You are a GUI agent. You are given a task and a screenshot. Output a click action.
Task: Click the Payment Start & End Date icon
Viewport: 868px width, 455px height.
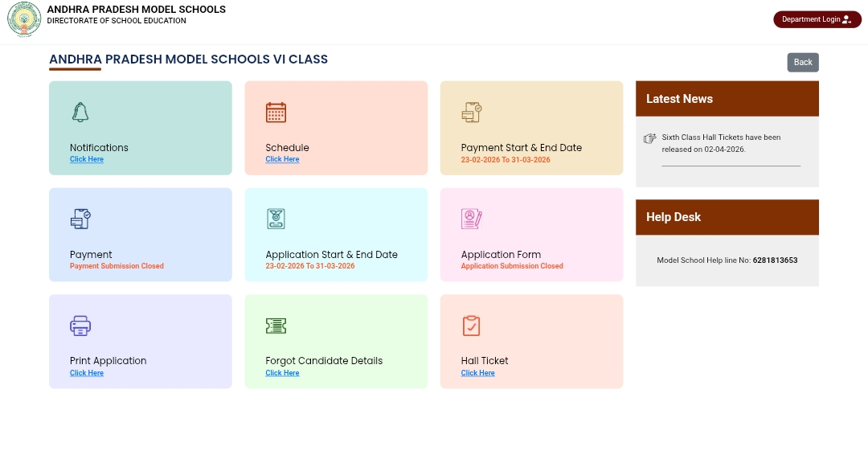tap(471, 113)
